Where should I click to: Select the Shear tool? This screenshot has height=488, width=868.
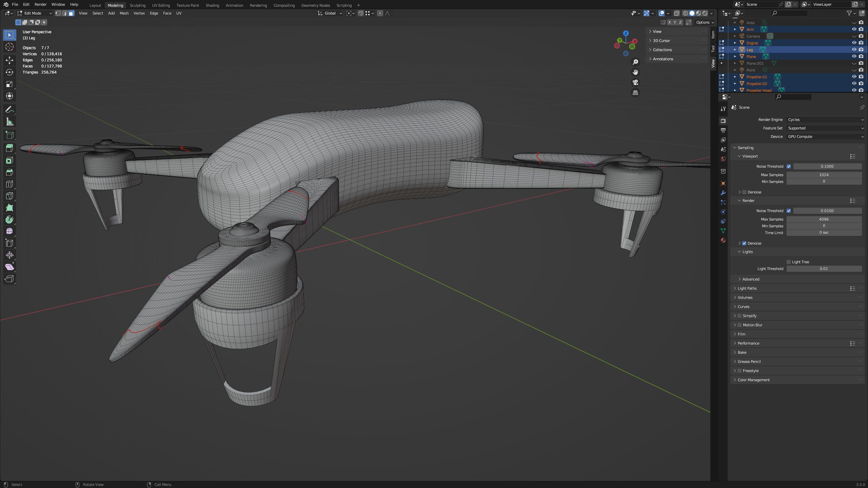pyautogui.click(x=9, y=267)
